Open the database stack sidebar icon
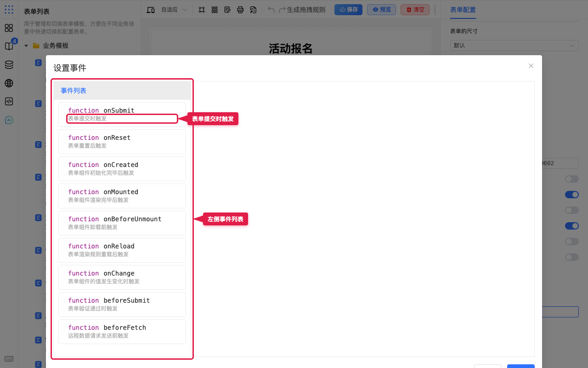The image size is (588, 368). coord(9,65)
